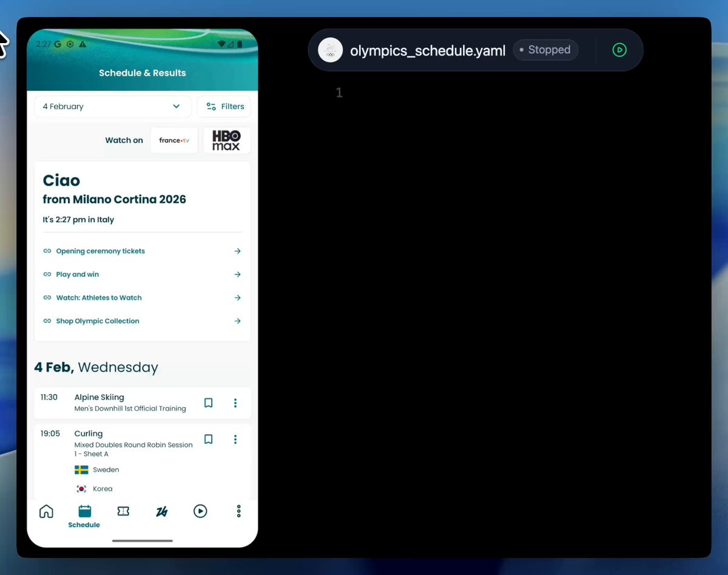The width and height of the screenshot is (728, 575).
Task: Click the olympics_schedule.yaml file name
Action: coord(428,50)
